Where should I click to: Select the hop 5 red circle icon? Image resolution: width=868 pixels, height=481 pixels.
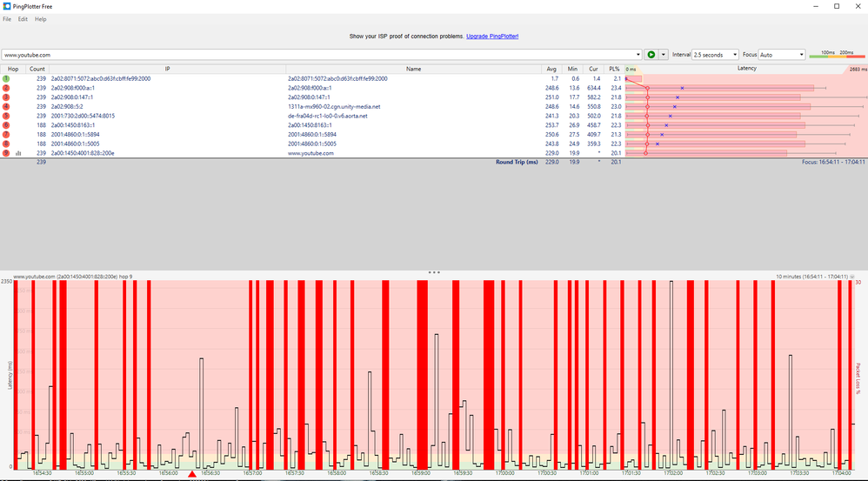click(x=6, y=116)
